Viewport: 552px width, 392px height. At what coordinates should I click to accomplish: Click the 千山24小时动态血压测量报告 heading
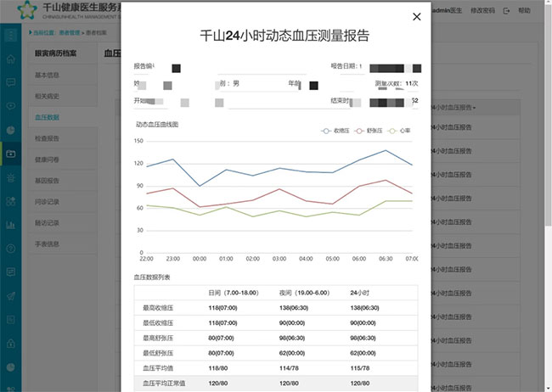pyautogui.click(x=284, y=36)
